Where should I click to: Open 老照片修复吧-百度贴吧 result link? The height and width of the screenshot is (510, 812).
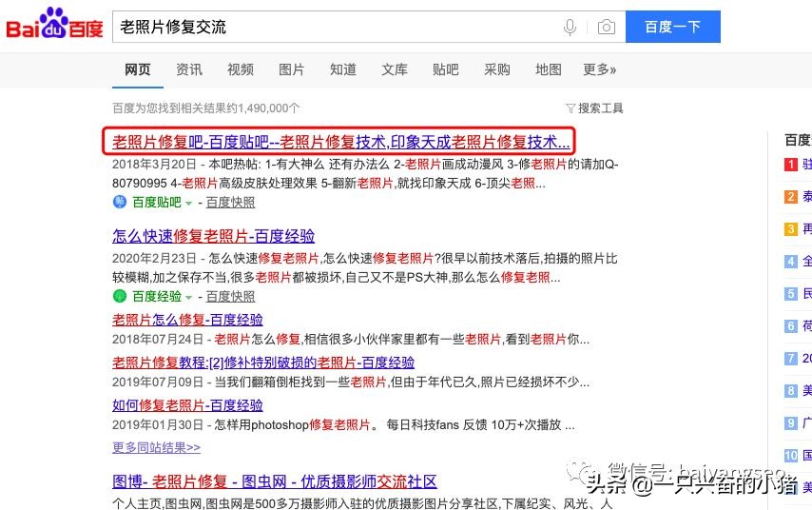(x=341, y=142)
